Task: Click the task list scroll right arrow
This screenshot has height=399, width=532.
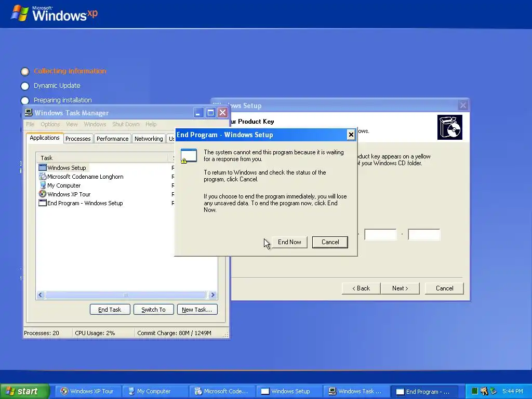Action: pyautogui.click(x=212, y=295)
